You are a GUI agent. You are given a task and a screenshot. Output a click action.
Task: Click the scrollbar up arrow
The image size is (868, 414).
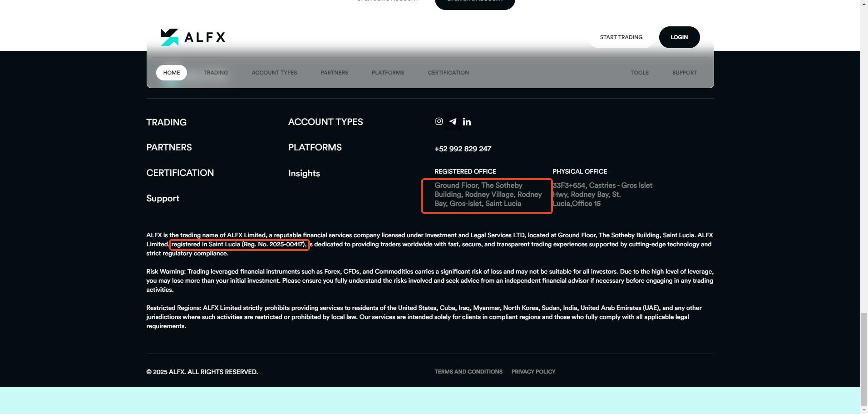[x=864, y=4]
